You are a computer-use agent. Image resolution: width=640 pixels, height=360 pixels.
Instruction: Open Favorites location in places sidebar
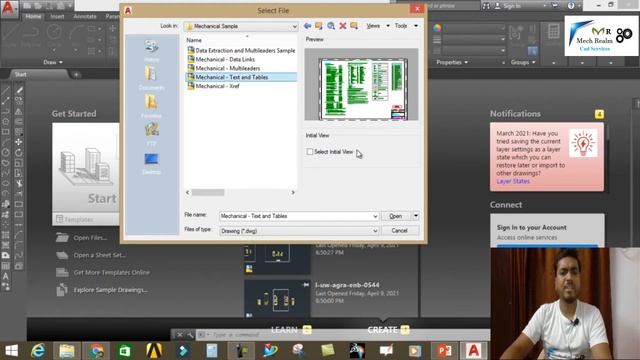151,106
